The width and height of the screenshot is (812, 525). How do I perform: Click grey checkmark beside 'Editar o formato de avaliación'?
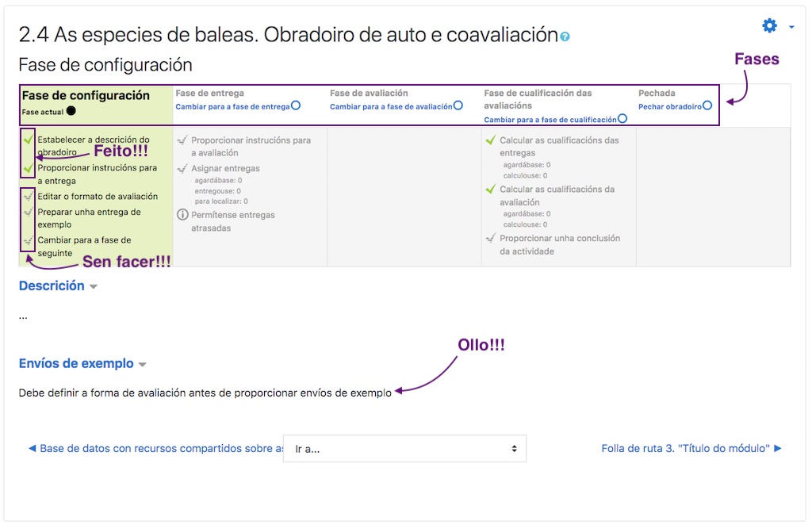point(29,197)
